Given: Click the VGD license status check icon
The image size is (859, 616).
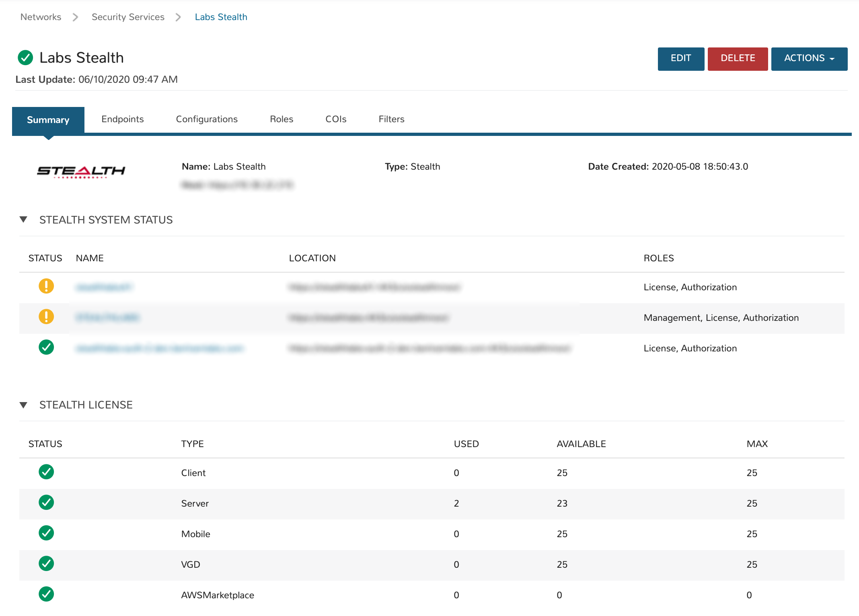Looking at the screenshot, I should point(46,564).
